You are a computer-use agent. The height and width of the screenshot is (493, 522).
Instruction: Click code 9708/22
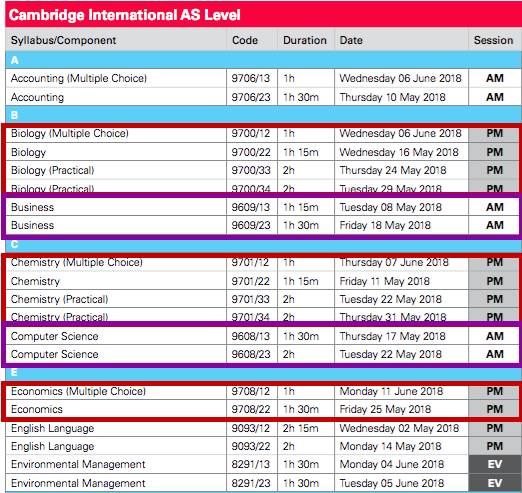click(251, 409)
